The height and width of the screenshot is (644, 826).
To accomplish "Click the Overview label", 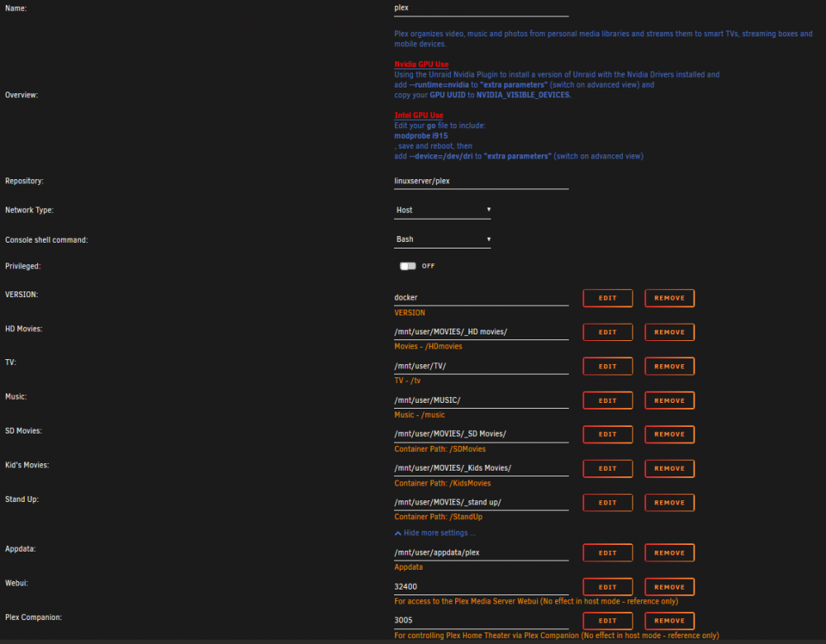I will coord(21,95).
